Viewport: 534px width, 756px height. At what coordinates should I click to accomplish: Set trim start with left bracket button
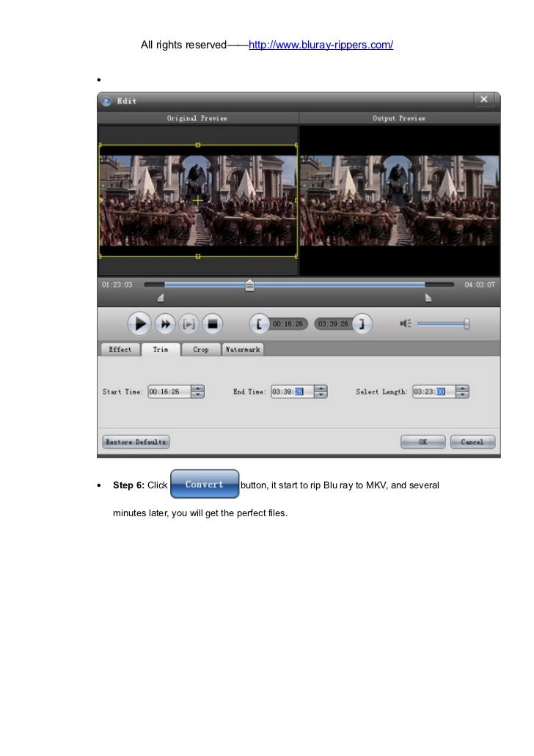[259, 324]
